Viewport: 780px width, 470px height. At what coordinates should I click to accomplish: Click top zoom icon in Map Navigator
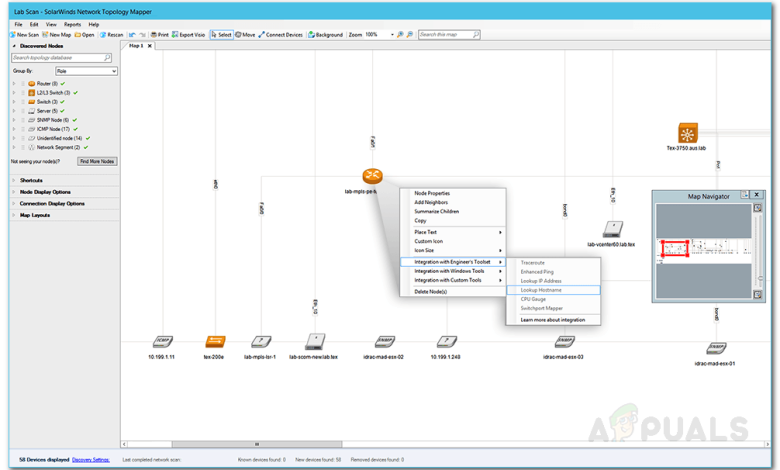pos(758,208)
